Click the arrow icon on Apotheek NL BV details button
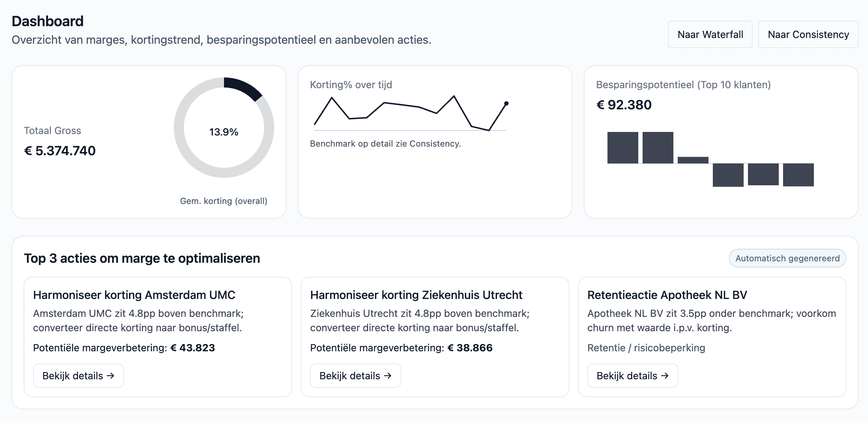The image size is (868, 423). click(665, 375)
